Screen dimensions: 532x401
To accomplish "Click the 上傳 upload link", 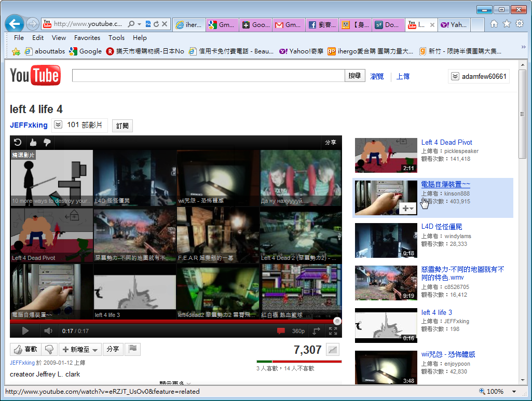I will (403, 76).
